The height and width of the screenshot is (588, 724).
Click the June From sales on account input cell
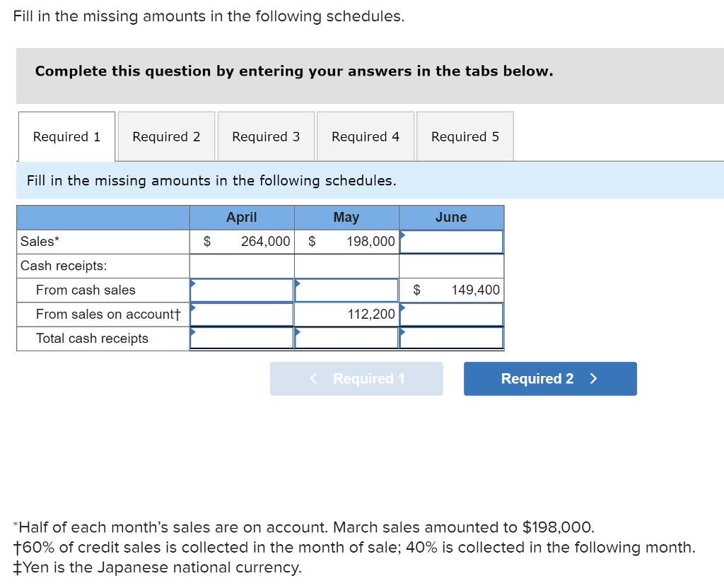pos(451,314)
